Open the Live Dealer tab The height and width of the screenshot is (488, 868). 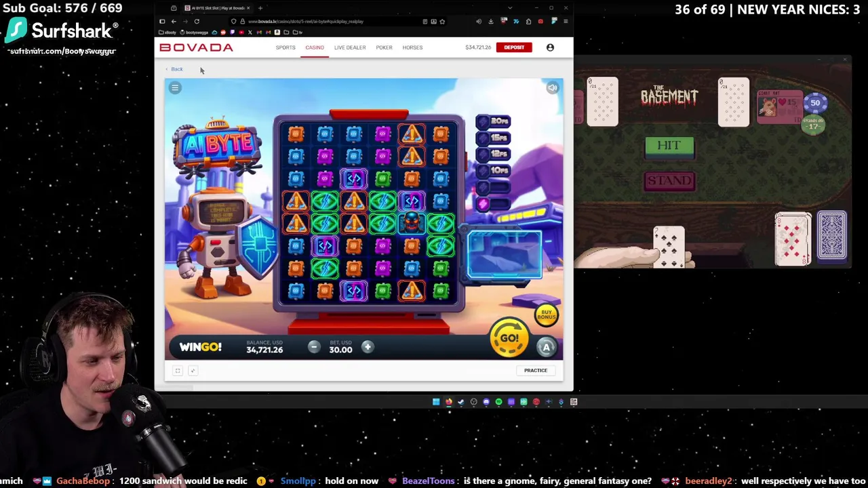click(x=350, y=47)
